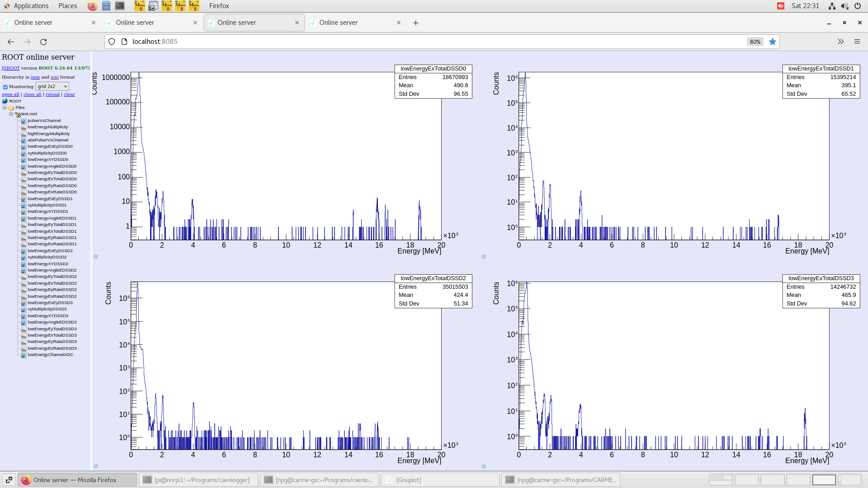Click the JSROOT hyperlink
This screenshot has height=488, width=868.
(x=10, y=68)
